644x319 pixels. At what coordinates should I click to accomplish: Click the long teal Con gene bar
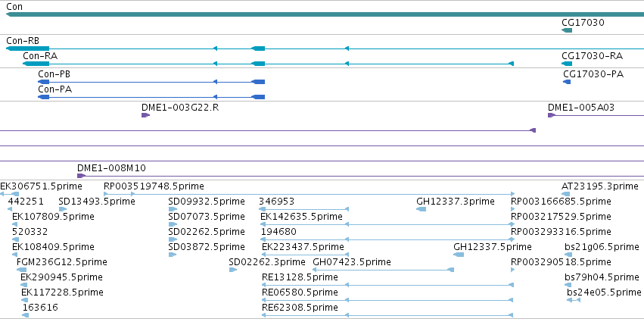click(x=325, y=14)
